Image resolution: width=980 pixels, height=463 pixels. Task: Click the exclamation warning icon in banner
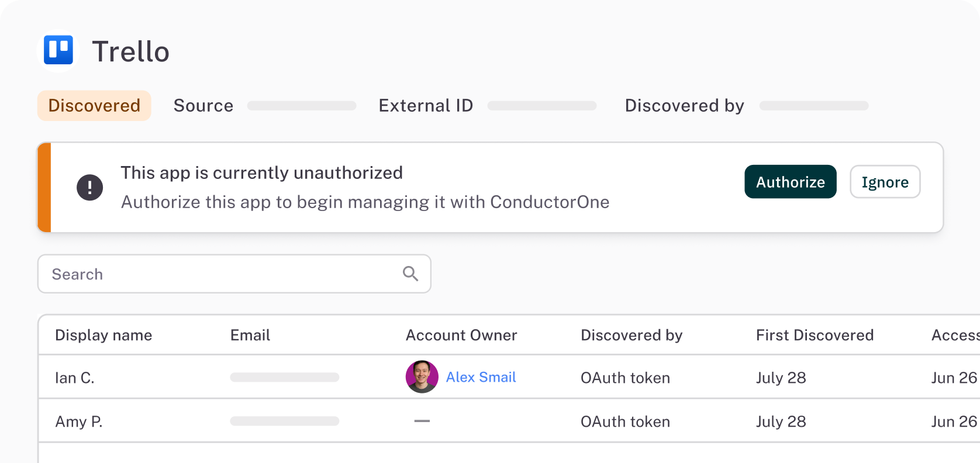89,188
